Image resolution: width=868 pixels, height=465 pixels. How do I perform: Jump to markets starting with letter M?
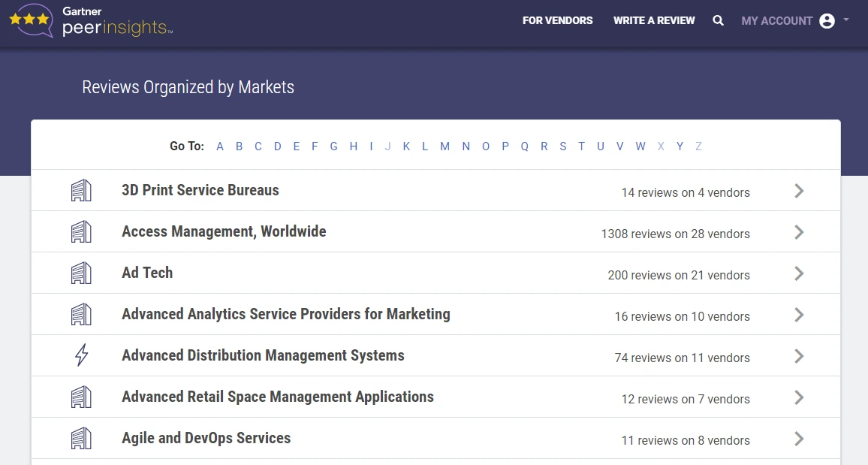445,146
